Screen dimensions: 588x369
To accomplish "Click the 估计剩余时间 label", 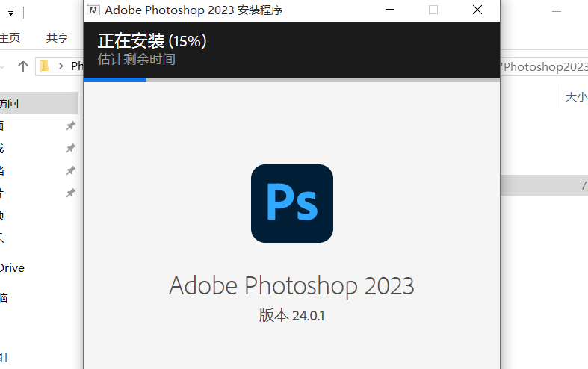I will coord(137,59).
